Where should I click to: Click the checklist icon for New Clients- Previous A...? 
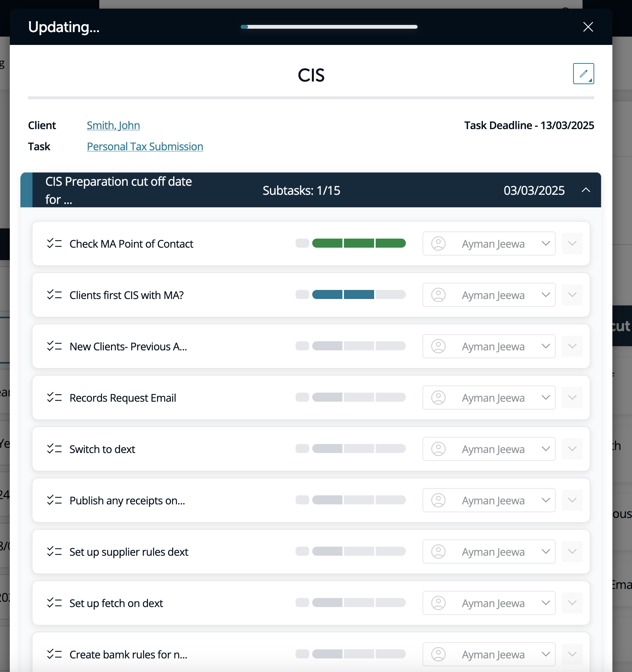[x=54, y=346]
